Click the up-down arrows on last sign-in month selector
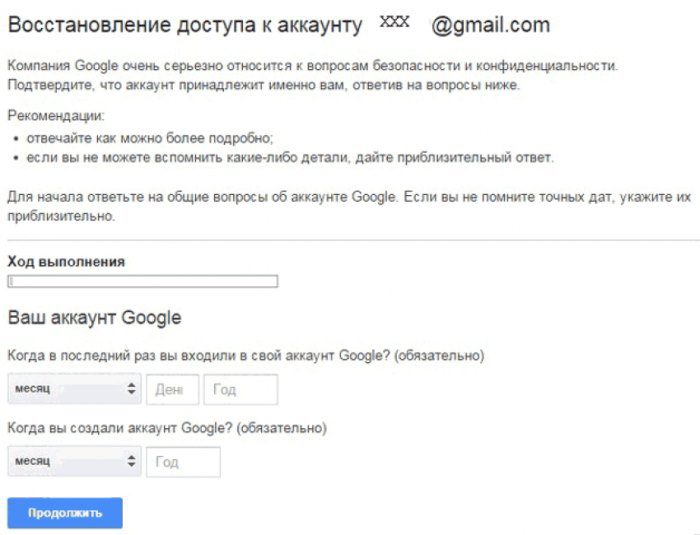The height and width of the screenshot is (535, 700). coord(131,389)
